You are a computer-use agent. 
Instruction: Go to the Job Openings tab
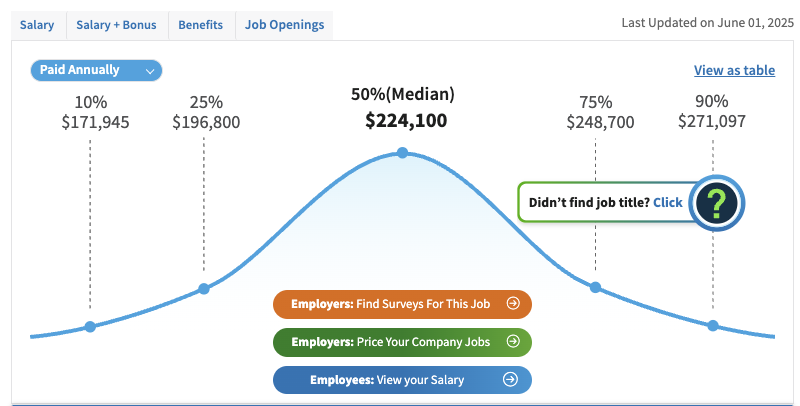pyautogui.click(x=284, y=25)
